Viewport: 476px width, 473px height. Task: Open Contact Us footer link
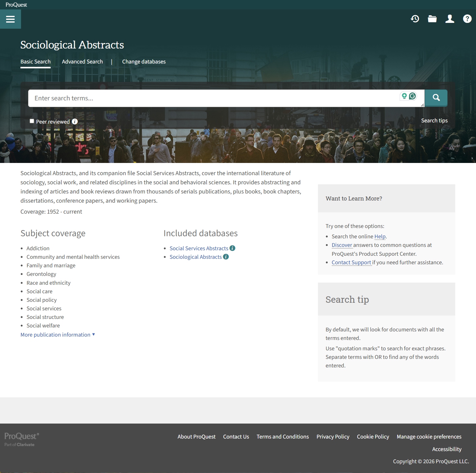236,437
